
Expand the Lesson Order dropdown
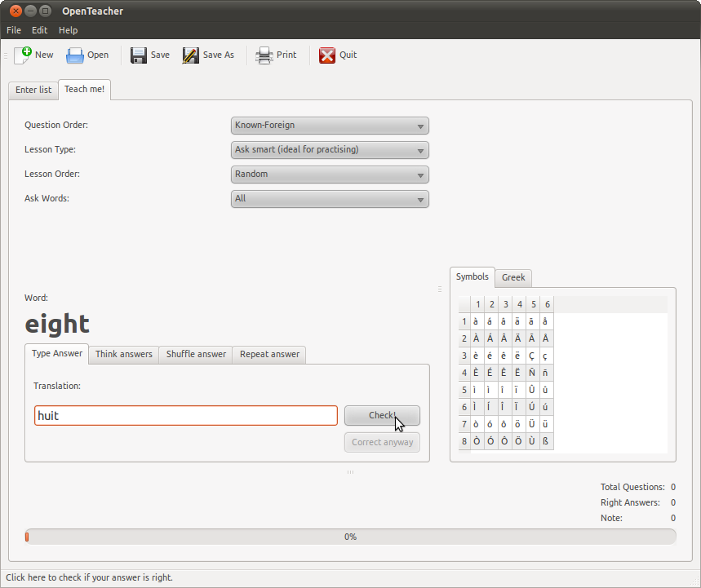pos(330,175)
